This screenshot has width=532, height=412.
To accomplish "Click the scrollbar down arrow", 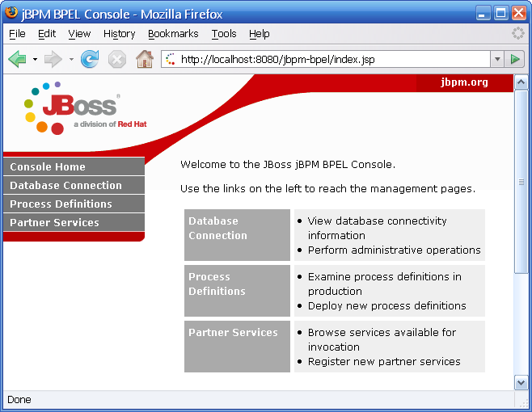I will pyautogui.click(x=521, y=382).
